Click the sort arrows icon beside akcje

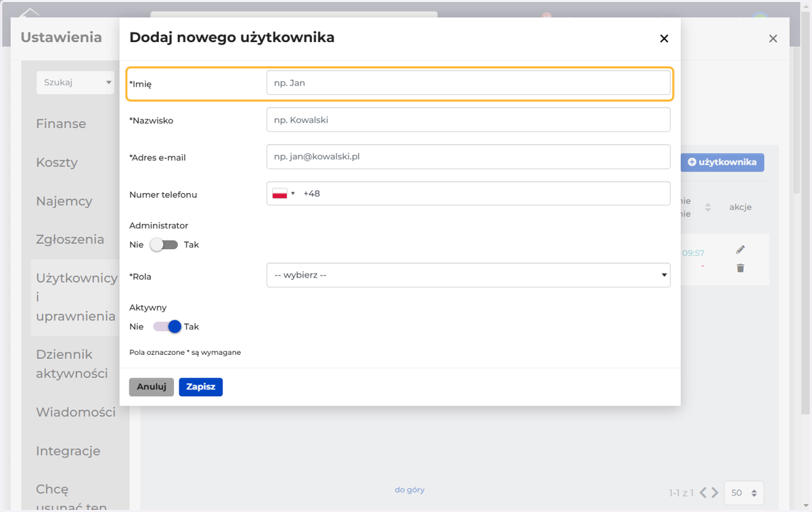tap(708, 207)
